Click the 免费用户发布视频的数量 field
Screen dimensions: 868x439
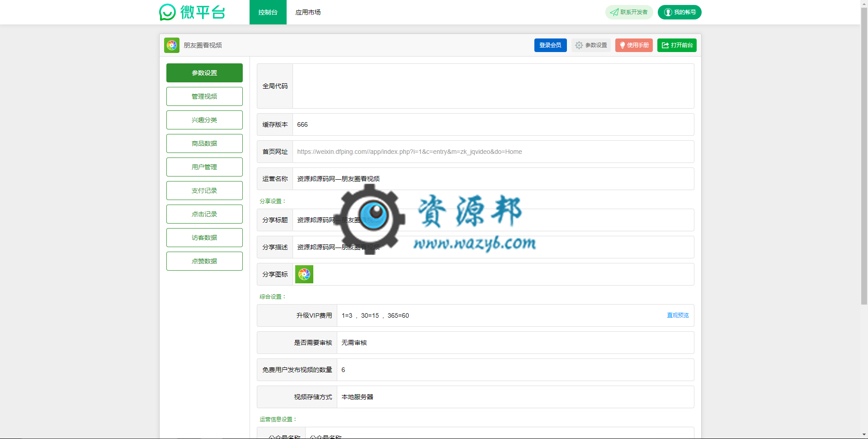(515, 370)
